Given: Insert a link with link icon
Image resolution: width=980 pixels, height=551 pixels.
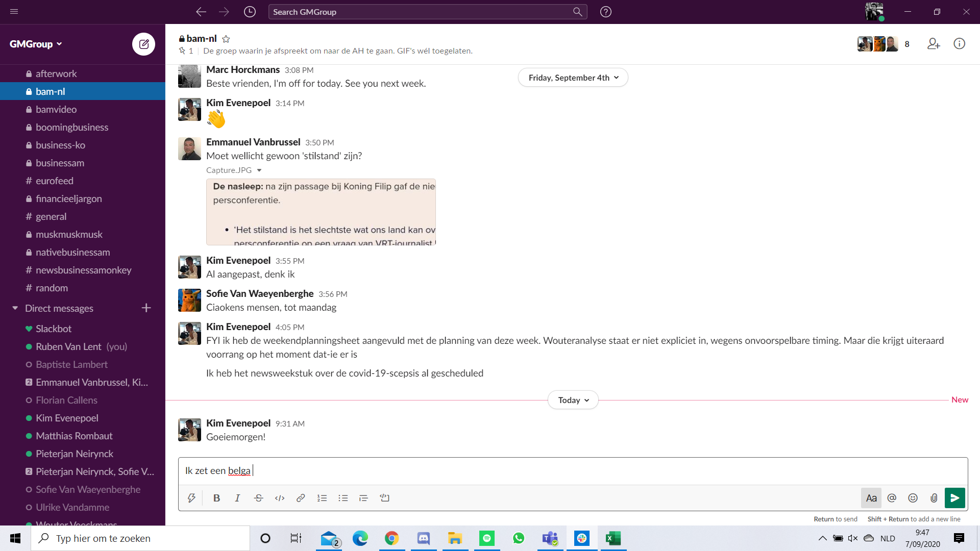Looking at the screenshot, I should (301, 498).
